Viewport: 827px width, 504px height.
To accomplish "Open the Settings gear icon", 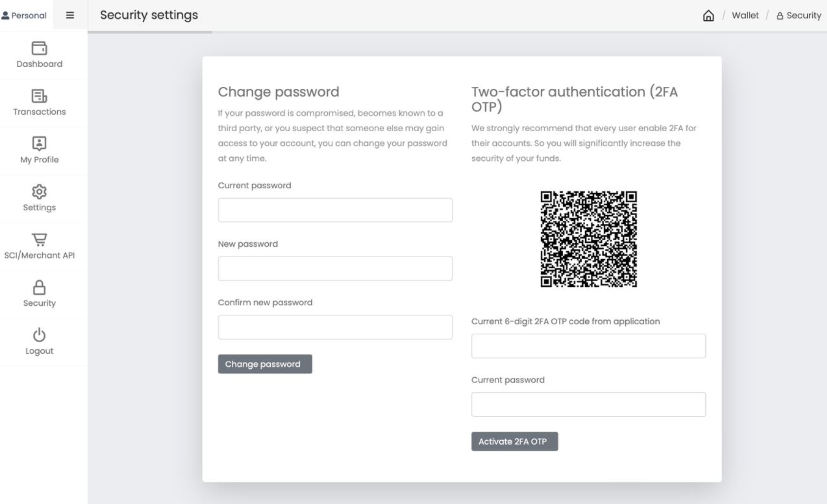I will 39,192.
